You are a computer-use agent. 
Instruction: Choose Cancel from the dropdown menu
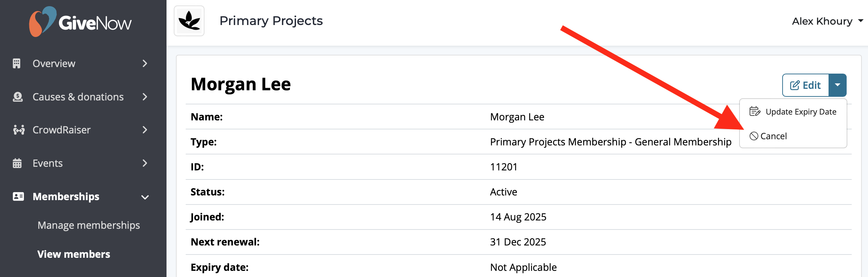tap(774, 136)
